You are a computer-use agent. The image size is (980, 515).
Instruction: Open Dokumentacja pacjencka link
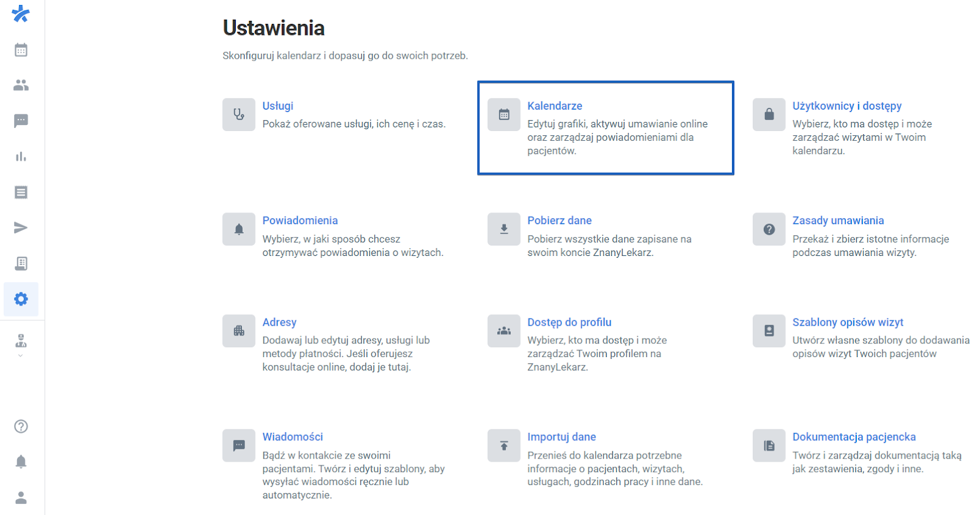854,437
